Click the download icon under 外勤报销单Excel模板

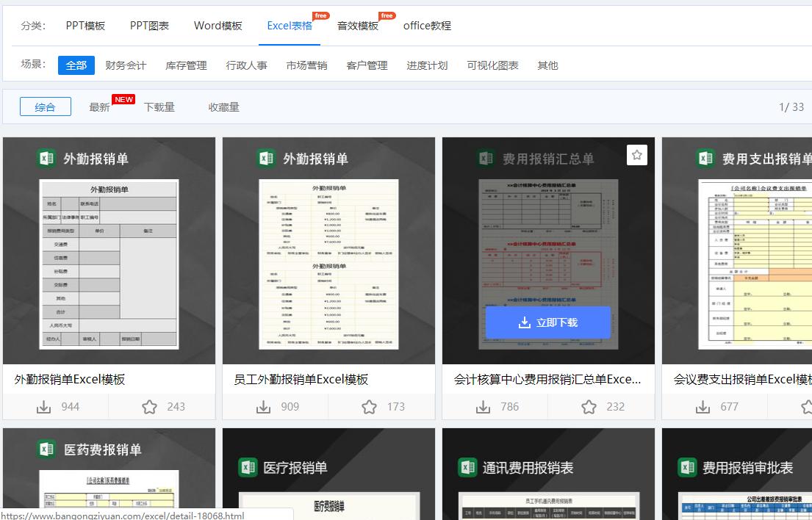(x=44, y=406)
